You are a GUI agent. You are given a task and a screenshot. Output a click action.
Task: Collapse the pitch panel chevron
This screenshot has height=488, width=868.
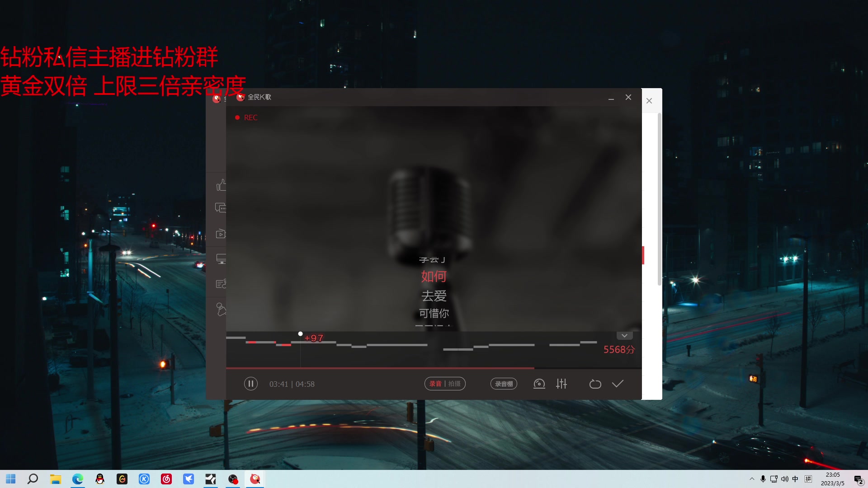624,336
